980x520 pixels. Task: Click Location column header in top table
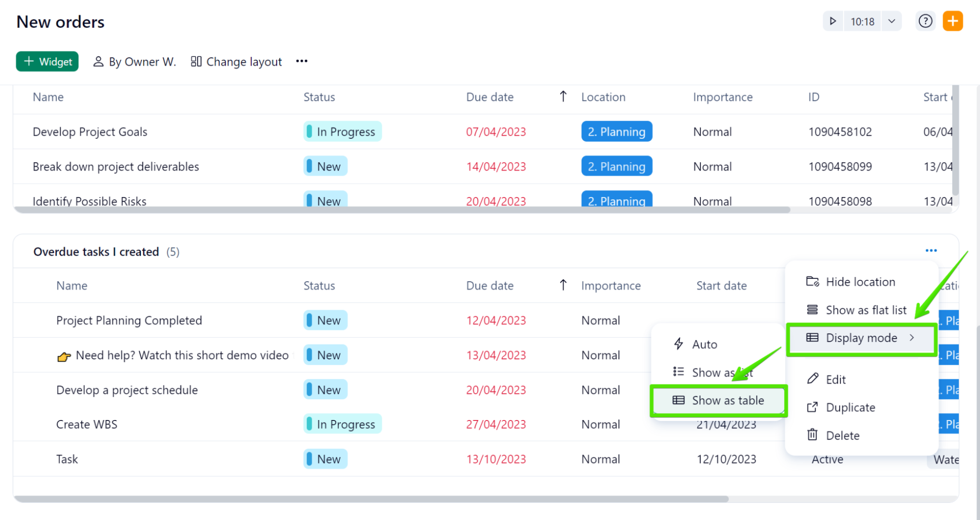pos(603,97)
